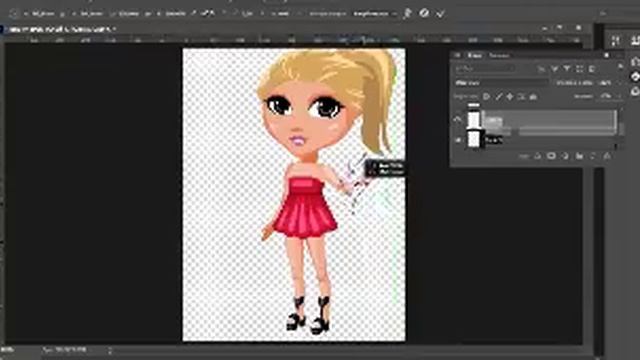Screen dimensions: 640x360
Task: Switch to the tab next to Layers
Action: 499,55
